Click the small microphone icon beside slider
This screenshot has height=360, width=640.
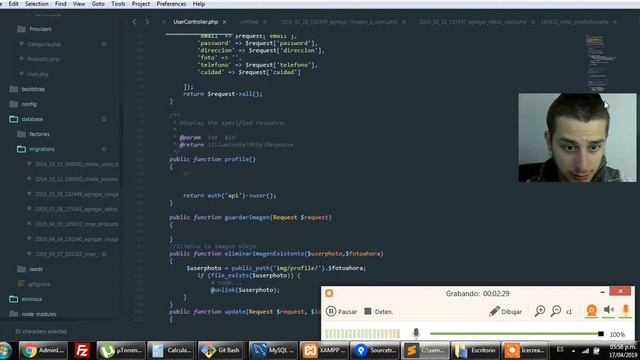416,333
